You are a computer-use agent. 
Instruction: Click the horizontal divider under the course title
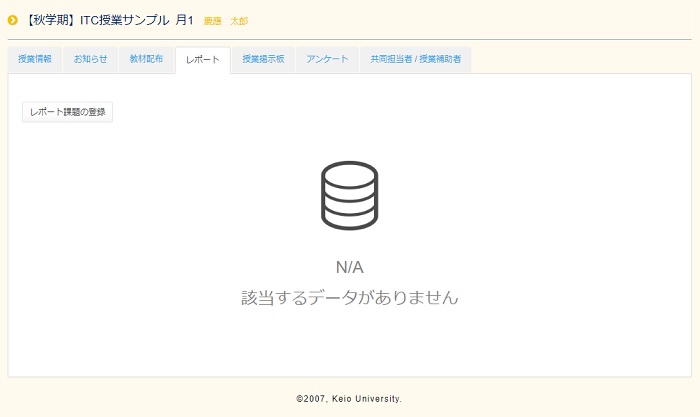tap(349, 39)
